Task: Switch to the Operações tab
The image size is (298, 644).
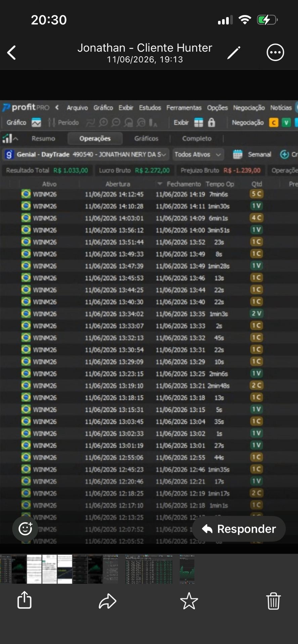Action: (95, 139)
